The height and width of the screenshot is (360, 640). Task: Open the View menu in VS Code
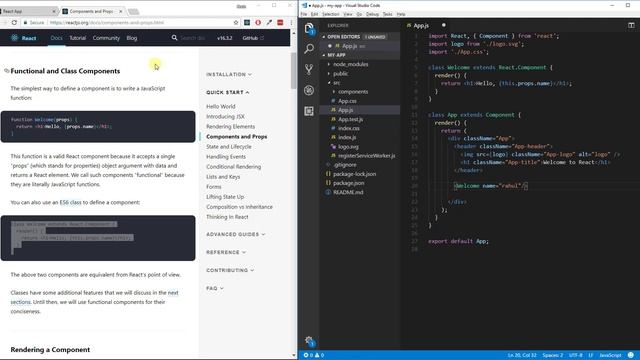[x=348, y=14]
